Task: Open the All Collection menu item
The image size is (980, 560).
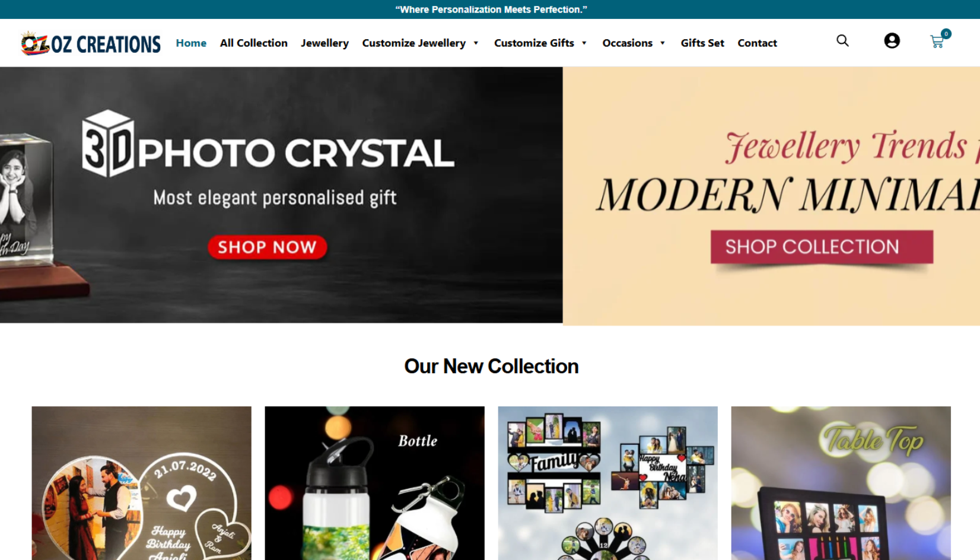Action: [x=253, y=43]
